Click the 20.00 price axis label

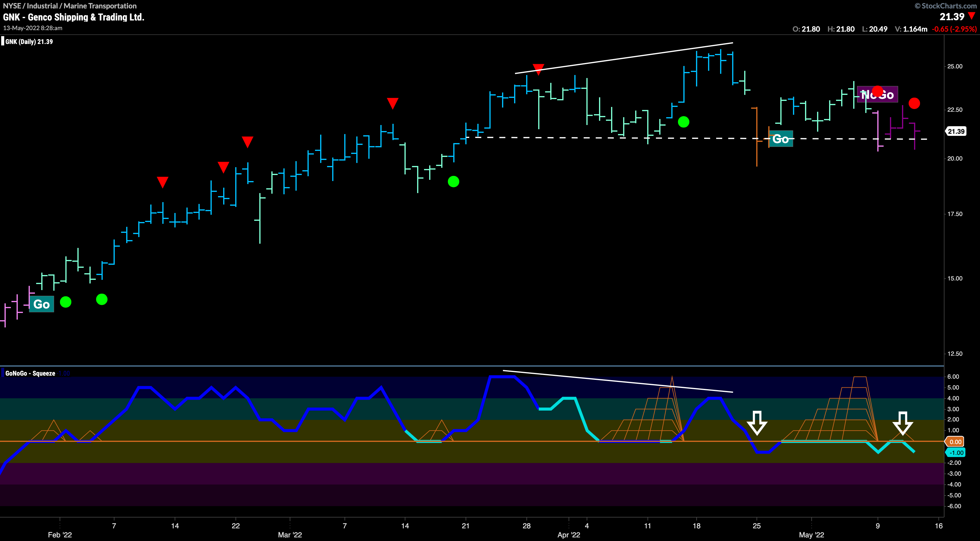954,158
